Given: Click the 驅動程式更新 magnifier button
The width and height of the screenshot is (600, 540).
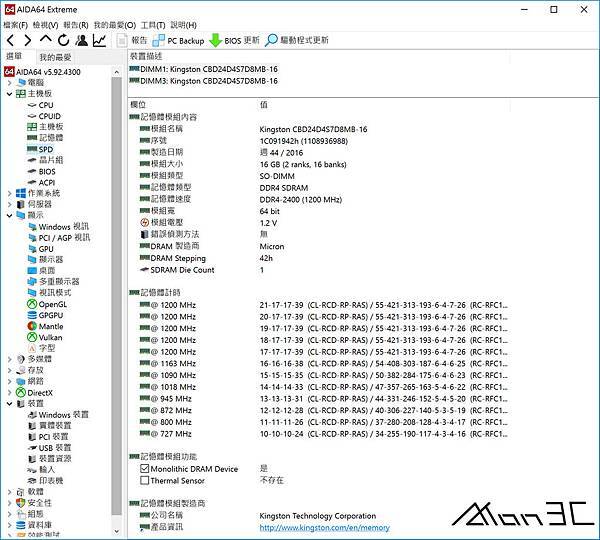Looking at the screenshot, I should [297, 40].
